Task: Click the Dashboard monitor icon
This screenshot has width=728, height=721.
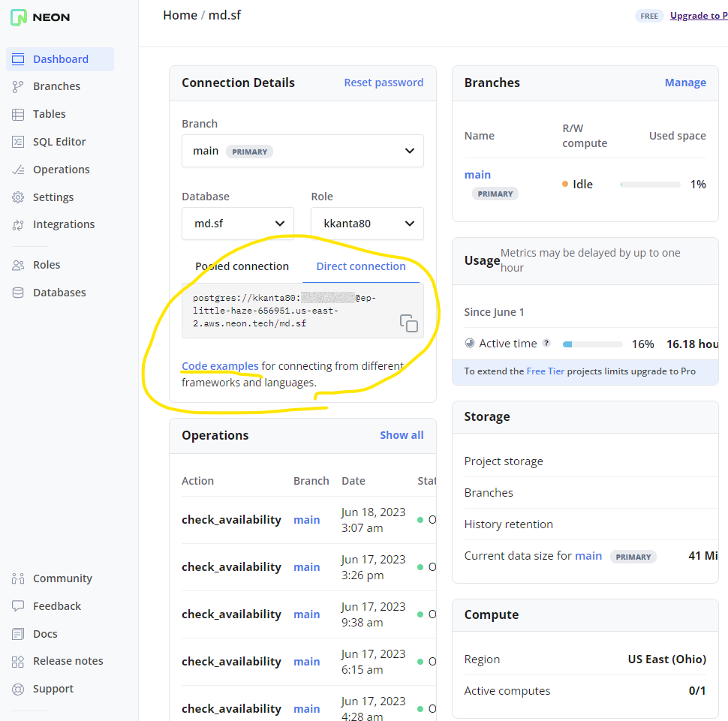Action: [x=18, y=59]
